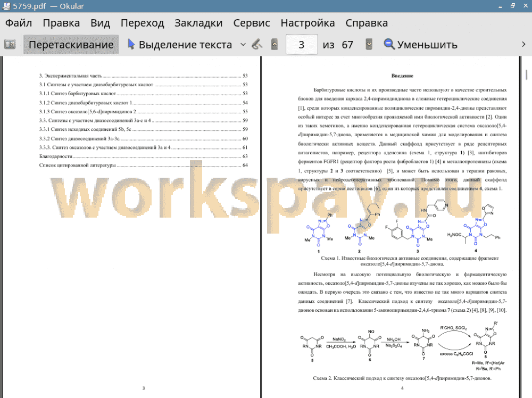This screenshot has width=532, height=398.
Task: Click contents entry '3.1.3 Синтез оксазоло[5,6-d]пиримидинов 2'
Action: [x=144, y=111]
